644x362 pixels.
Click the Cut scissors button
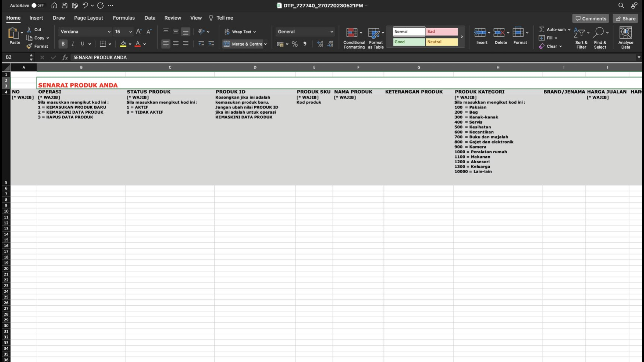(x=34, y=29)
